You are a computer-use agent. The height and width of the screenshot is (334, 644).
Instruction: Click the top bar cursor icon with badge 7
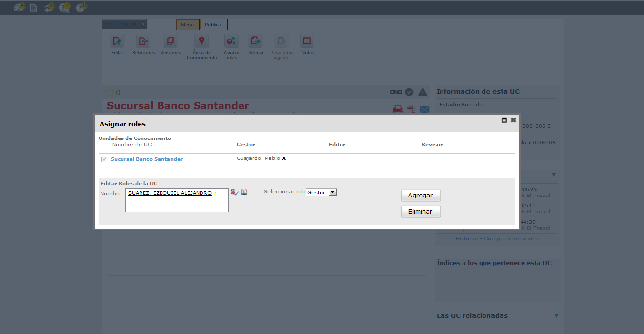pos(64,8)
